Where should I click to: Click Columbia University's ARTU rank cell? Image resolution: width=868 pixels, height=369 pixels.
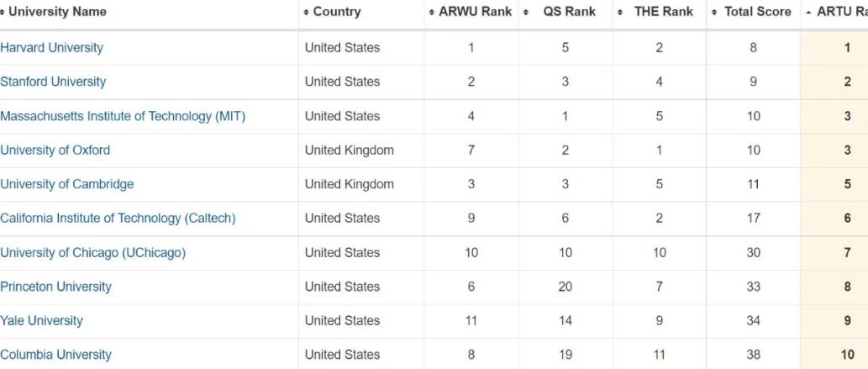(847, 355)
